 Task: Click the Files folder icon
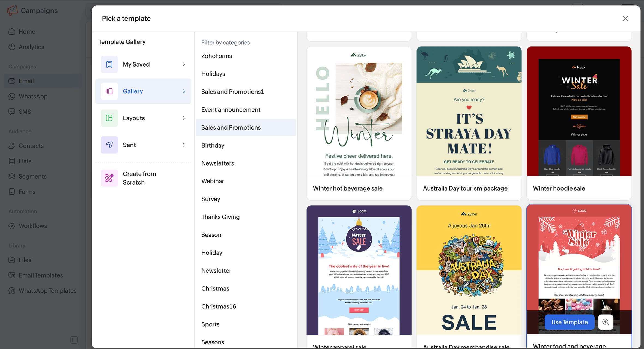coord(12,260)
